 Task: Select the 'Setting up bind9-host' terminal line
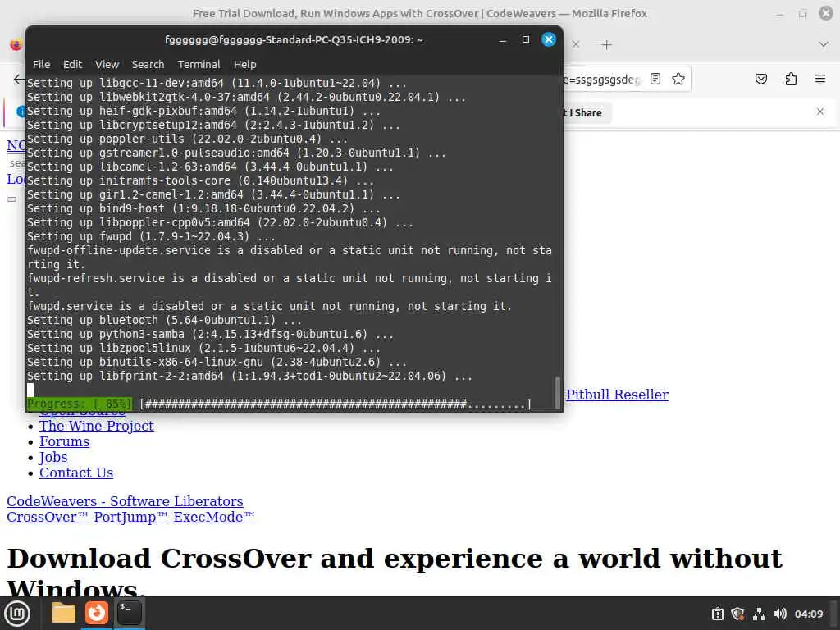[x=203, y=209]
